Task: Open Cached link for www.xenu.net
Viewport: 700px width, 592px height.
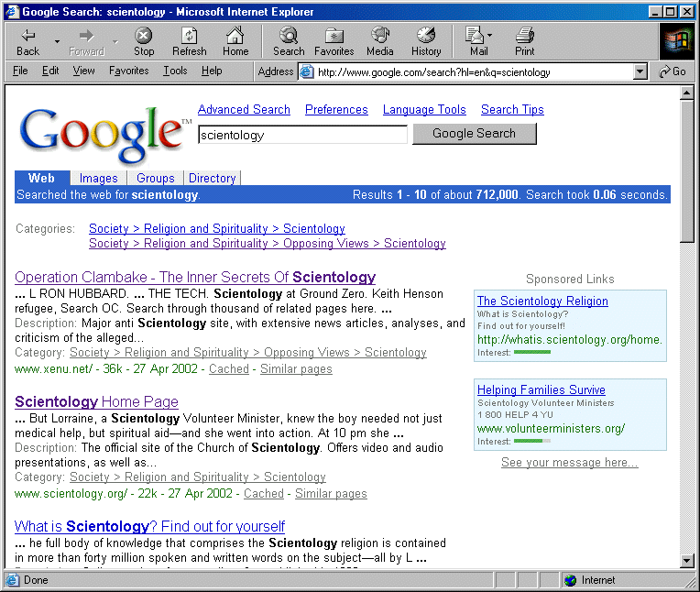Action: [x=228, y=368]
